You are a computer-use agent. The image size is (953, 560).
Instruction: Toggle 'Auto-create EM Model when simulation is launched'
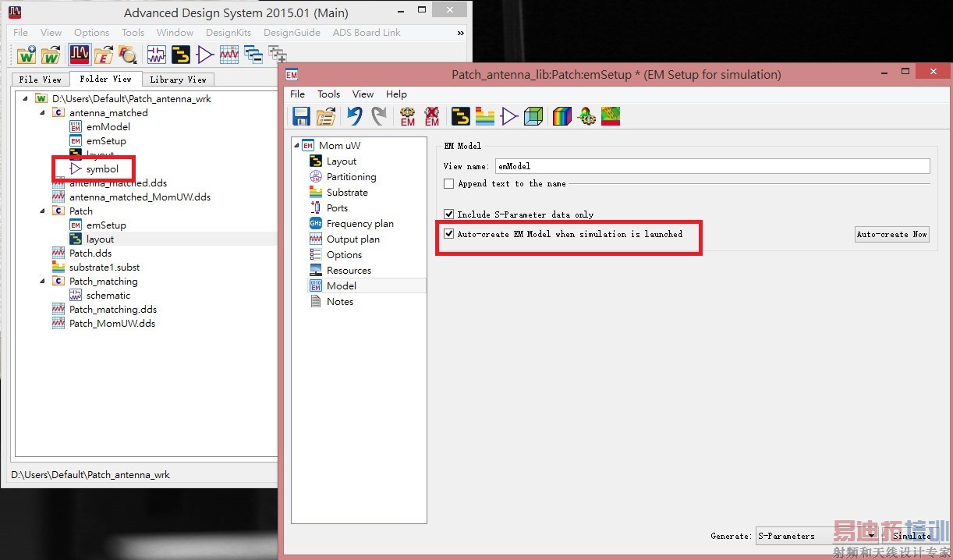coord(448,233)
